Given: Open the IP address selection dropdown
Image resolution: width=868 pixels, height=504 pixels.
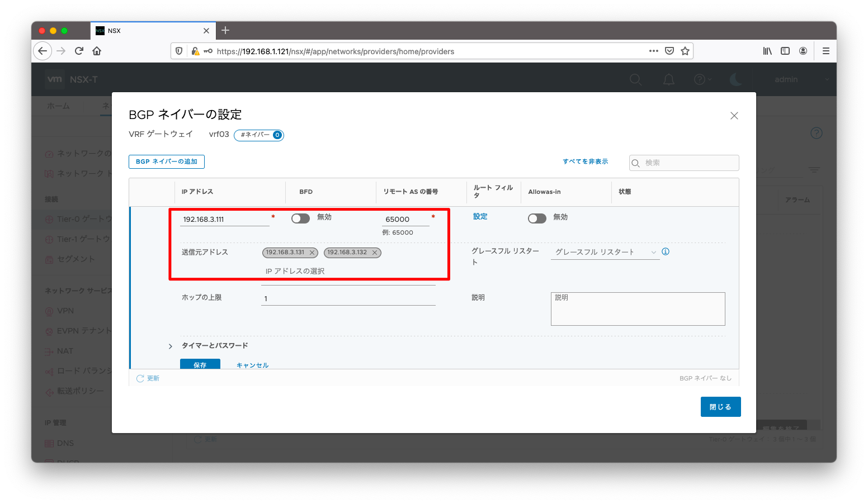Looking at the screenshot, I should pos(348,271).
